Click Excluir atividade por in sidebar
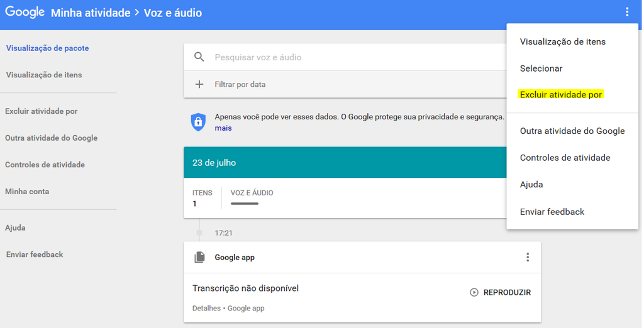Viewport: 644px width, 328px height. click(x=41, y=111)
